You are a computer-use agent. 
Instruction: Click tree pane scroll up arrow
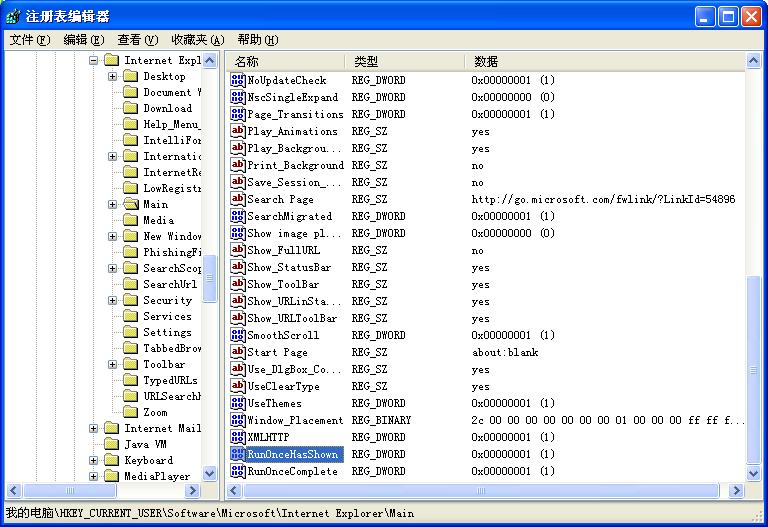click(210, 61)
